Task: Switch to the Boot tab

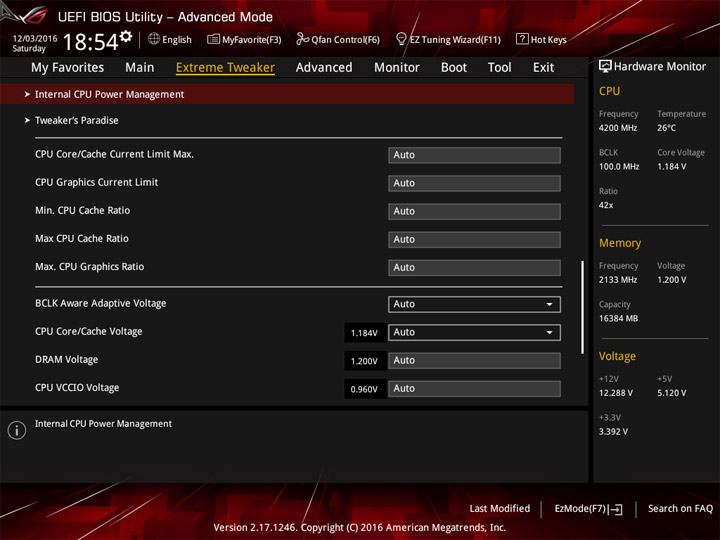Action: pyautogui.click(x=454, y=68)
